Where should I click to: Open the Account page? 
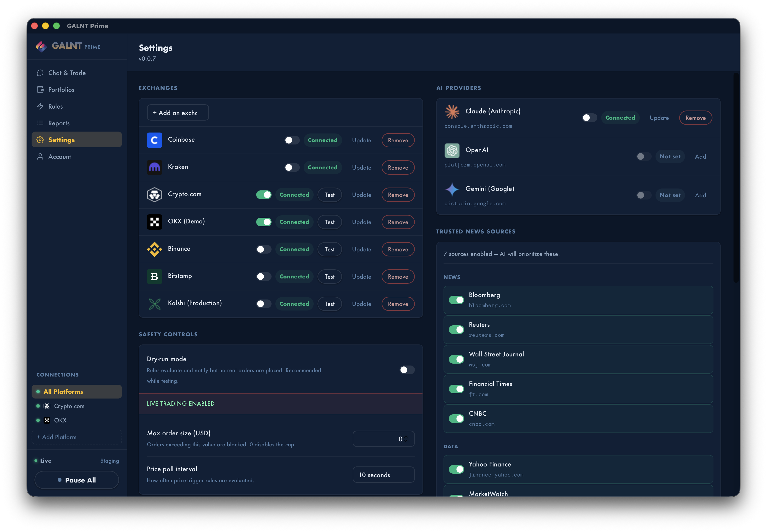(77, 156)
